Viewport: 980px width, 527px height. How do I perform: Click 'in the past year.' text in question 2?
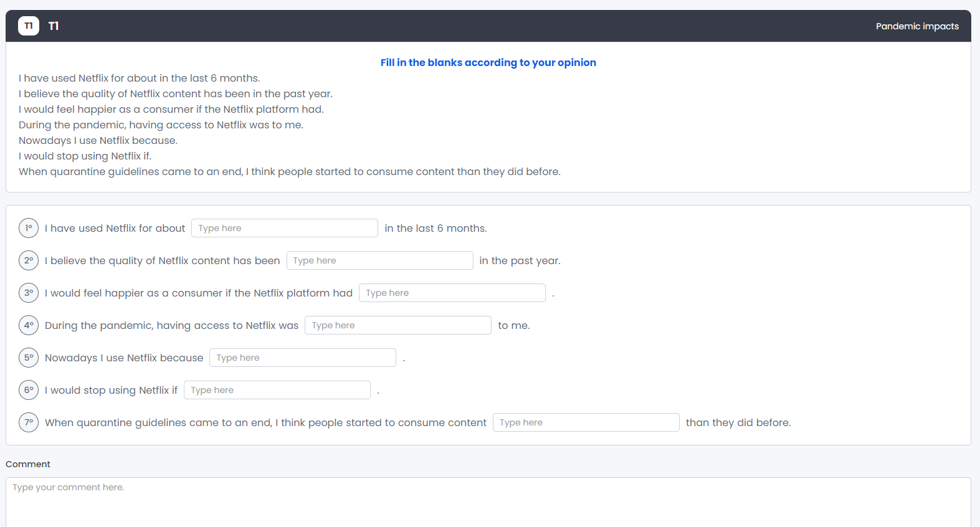520,260
